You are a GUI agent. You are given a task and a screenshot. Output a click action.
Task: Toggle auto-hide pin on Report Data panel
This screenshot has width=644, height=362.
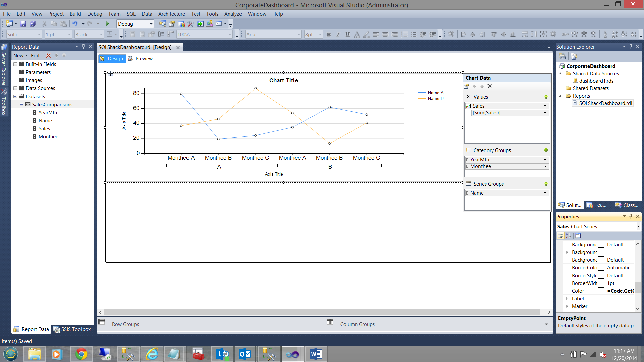[83, 47]
